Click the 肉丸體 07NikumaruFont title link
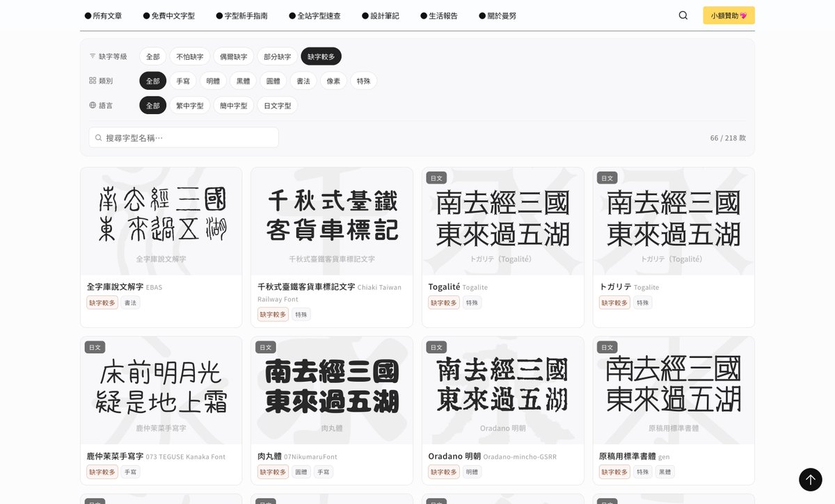 tap(297, 456)
